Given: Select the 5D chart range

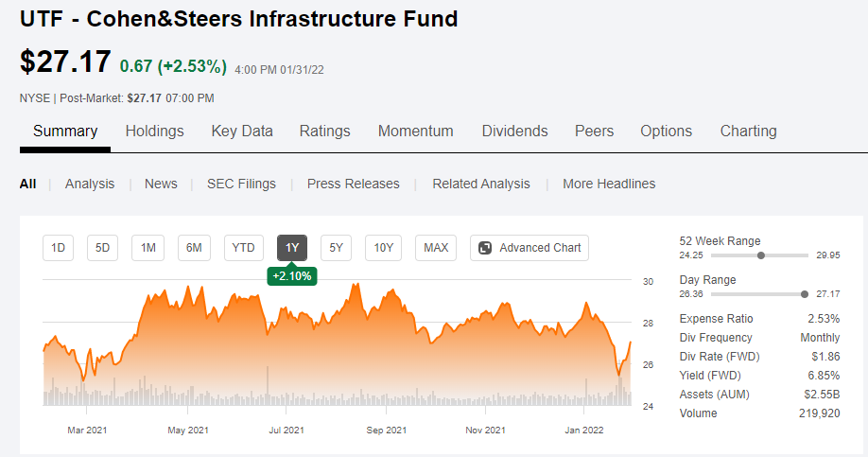Looking at the screenshot, I should click(102, 248).
